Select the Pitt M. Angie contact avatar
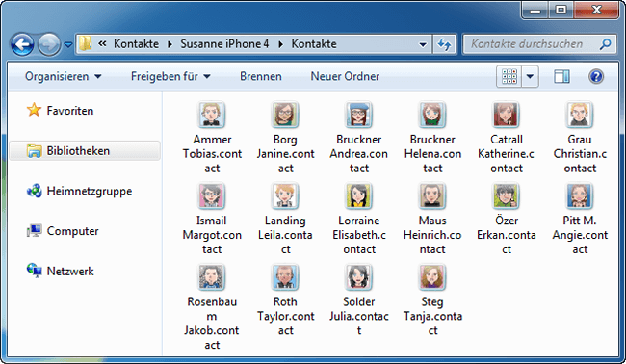This screenshot has height=364, width=626. [579, 196]
